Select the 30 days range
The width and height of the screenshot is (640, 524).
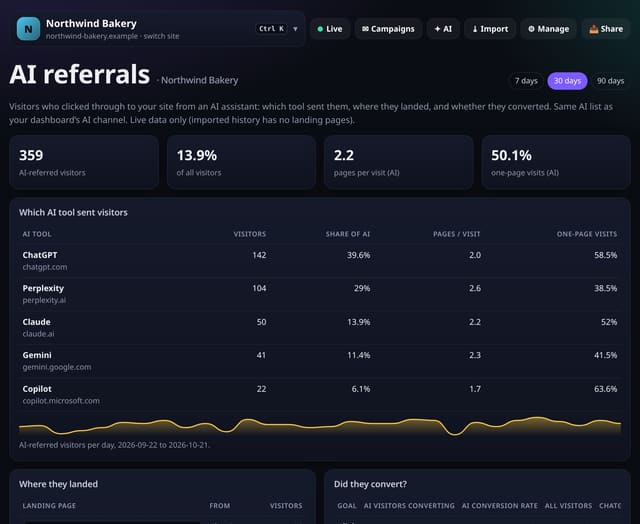click(567, 81)
